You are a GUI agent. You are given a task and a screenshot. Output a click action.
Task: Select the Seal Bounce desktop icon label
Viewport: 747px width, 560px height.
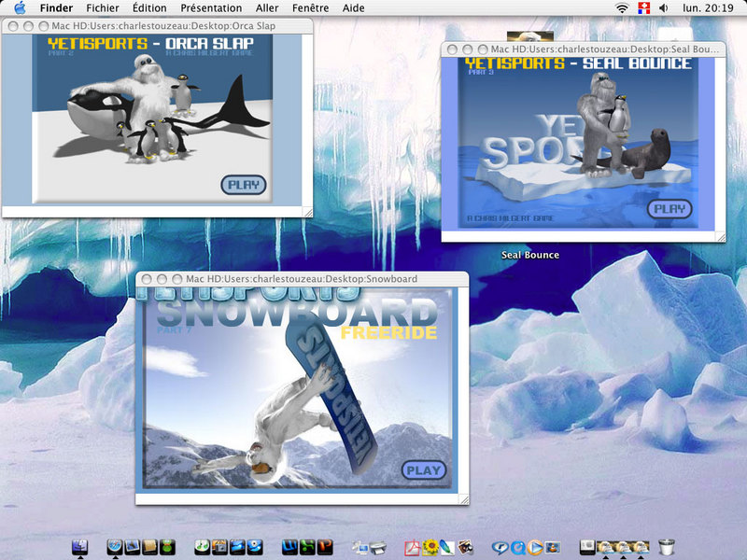click(530, 255)
